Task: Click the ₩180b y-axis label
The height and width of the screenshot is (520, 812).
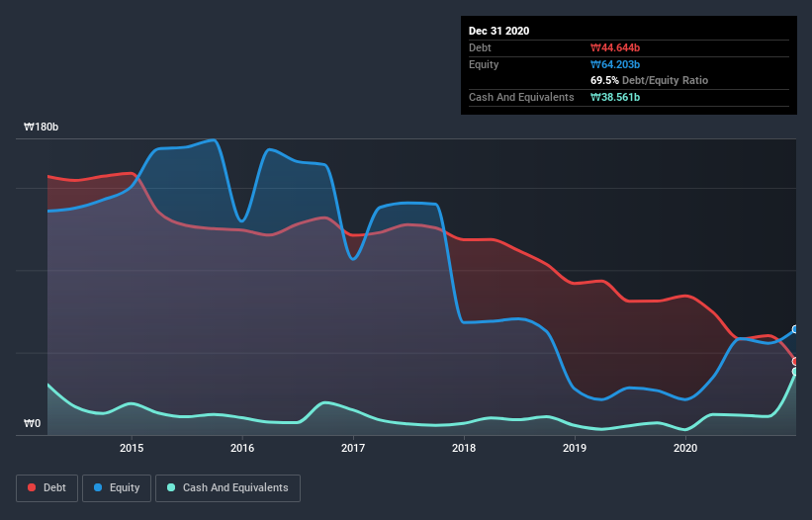Action: [x=42, y=128]
